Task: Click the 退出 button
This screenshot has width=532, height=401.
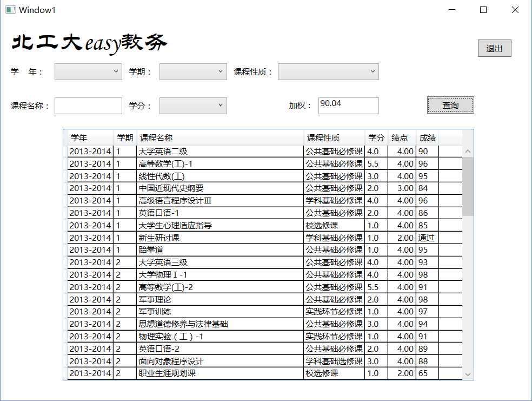Action: click(x=494, y=48)
